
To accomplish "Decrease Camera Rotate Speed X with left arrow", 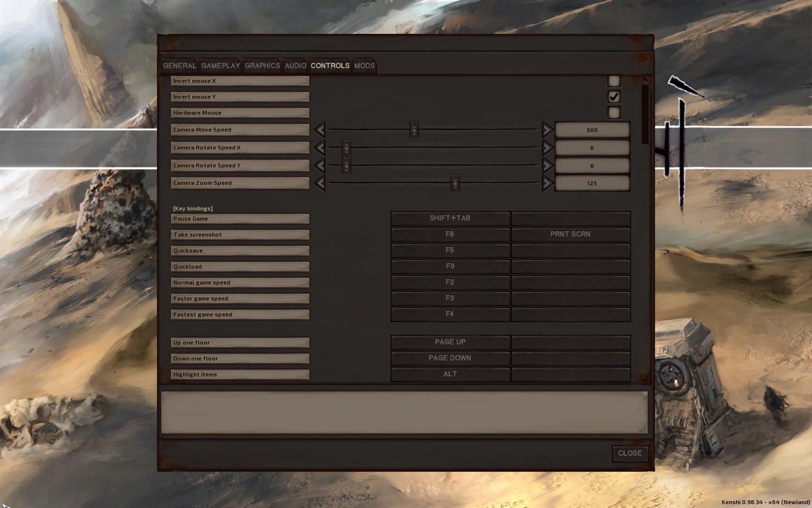I will [x=319, y=148].
